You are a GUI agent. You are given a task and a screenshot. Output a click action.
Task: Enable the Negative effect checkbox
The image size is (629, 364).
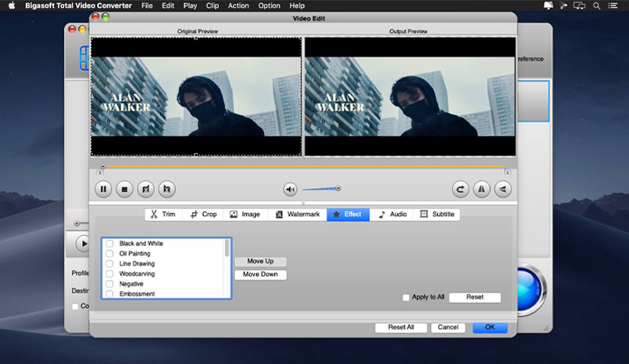pyautogui.click(x=109, y=284)
